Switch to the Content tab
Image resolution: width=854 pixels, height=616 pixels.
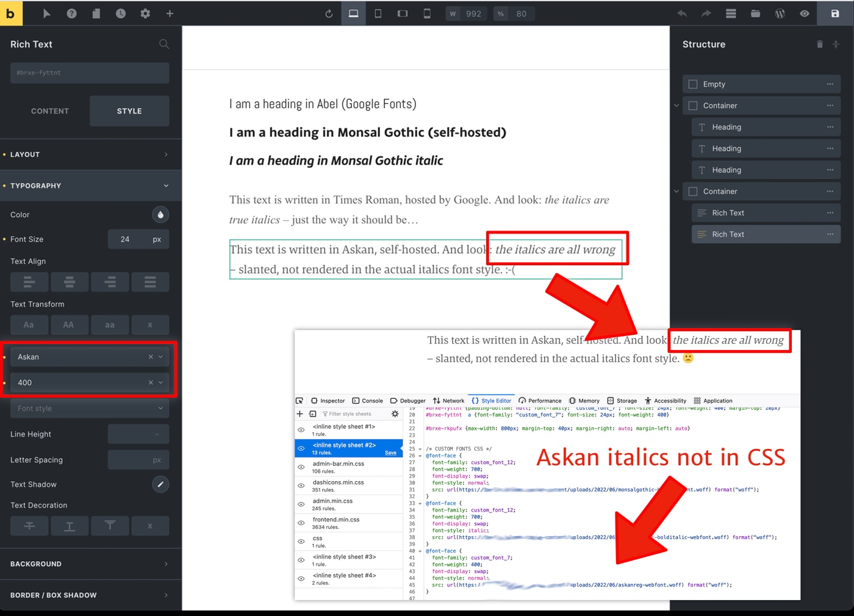tap(50, 111)
